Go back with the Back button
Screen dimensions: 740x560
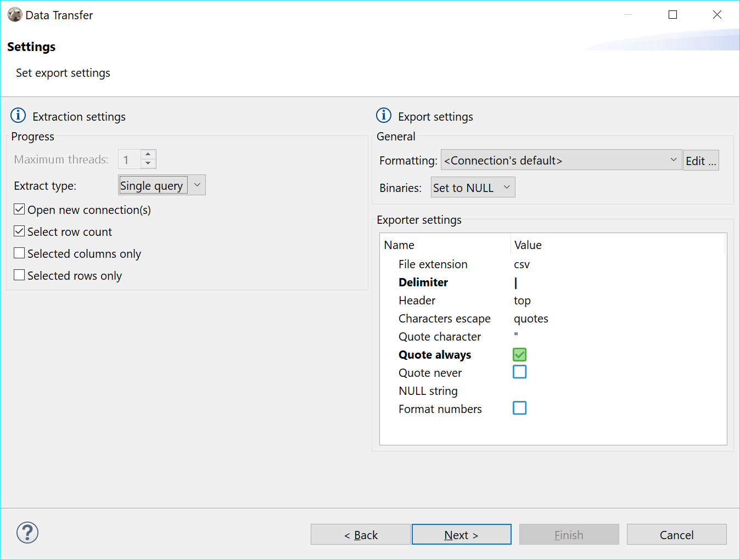click(x=361, y=535)
